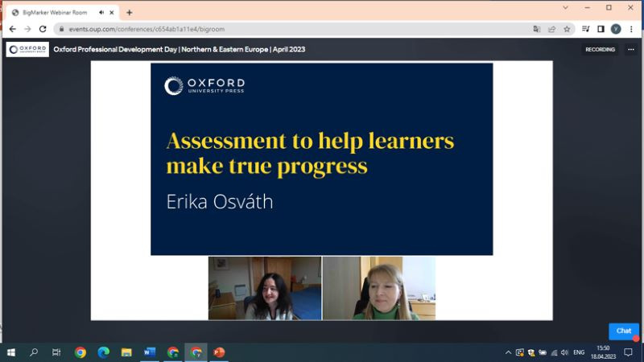The height and width of the screenshot is (362, 644).
Task: Select the BigMarker Webinar Room tab
Action: tap(63, 13)
